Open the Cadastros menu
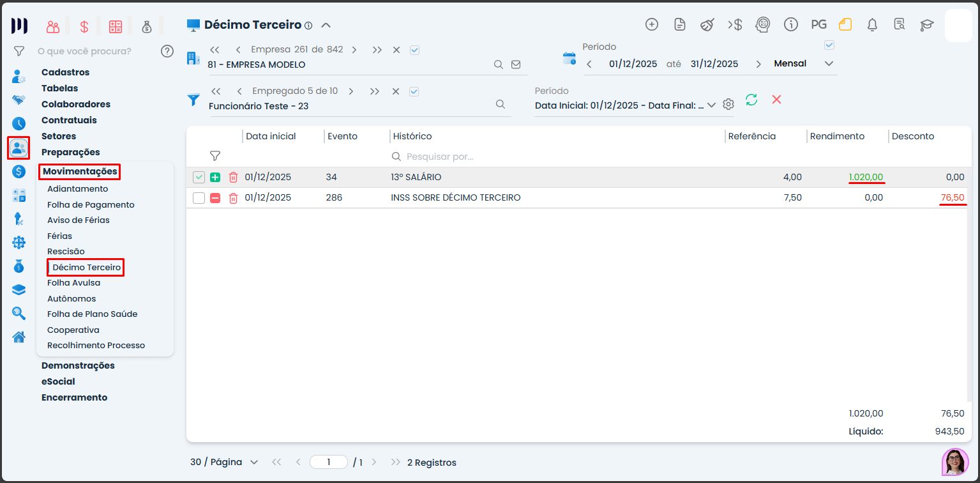The height and width of the screenshot is (483, 980). (66, 72)
